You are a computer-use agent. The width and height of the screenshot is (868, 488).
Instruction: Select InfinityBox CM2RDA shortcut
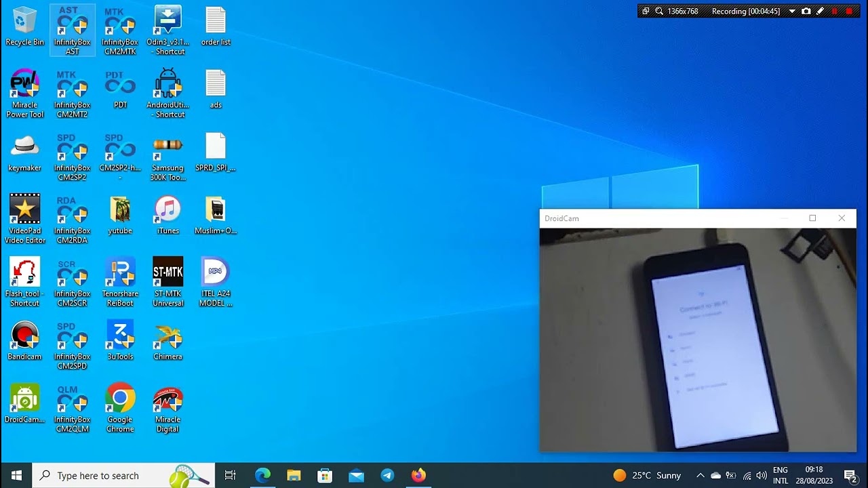tap(73, 220)
